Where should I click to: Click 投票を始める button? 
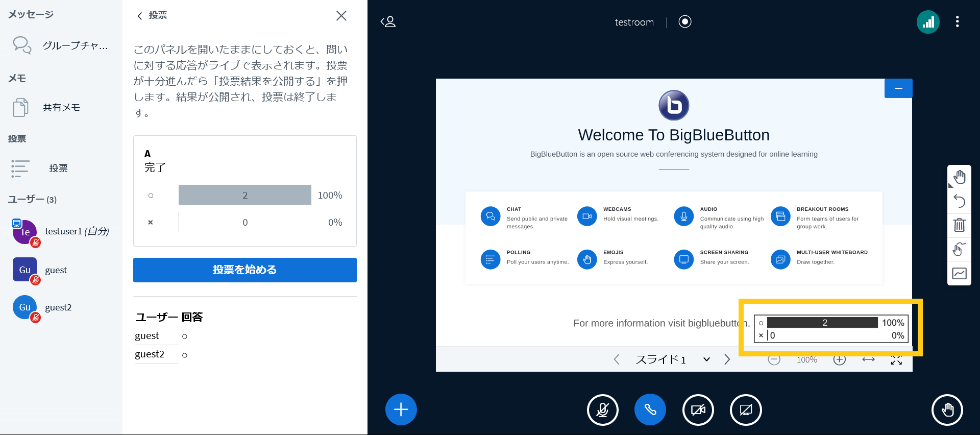[x=245, y=270]
